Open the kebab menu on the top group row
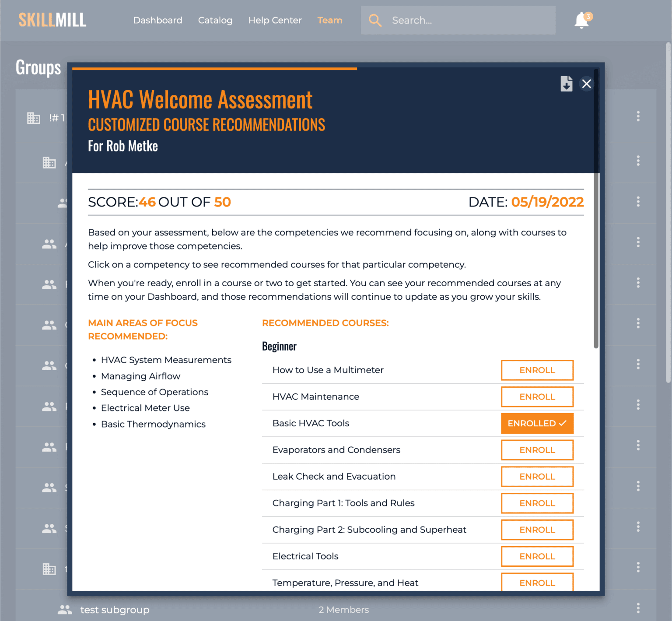This screenshot has width=672, height=621. click(x=638, y=117)
